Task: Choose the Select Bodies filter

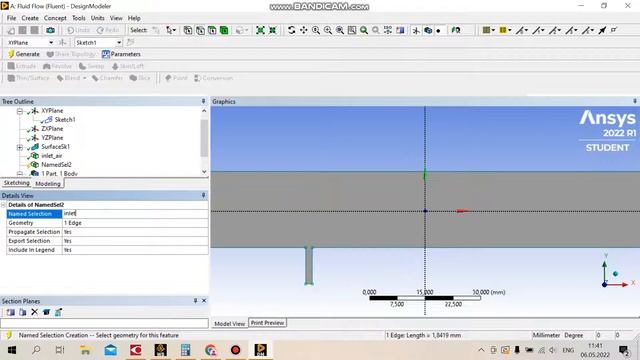Action: click(x=224, y=30)
